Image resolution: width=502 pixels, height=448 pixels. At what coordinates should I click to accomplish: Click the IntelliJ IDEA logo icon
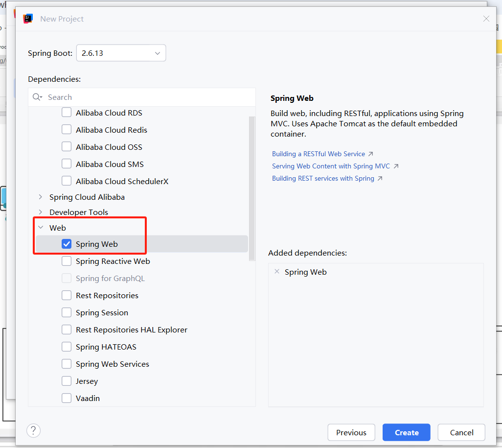click(x=28, y=19)
